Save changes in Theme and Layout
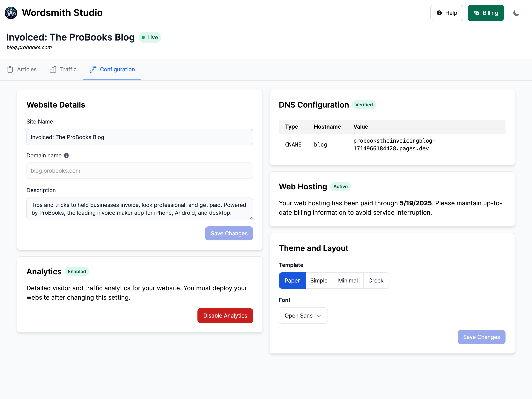Screen dimensions: 532x399 tap(481, 337)
